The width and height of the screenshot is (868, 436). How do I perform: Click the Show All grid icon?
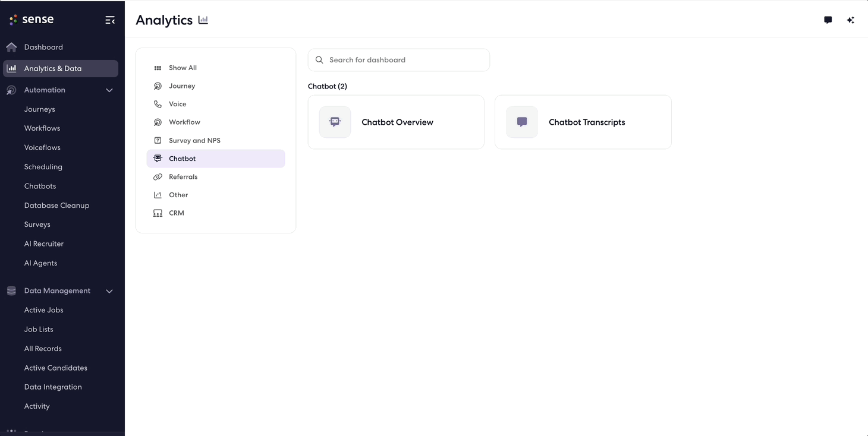click(158, 68)
